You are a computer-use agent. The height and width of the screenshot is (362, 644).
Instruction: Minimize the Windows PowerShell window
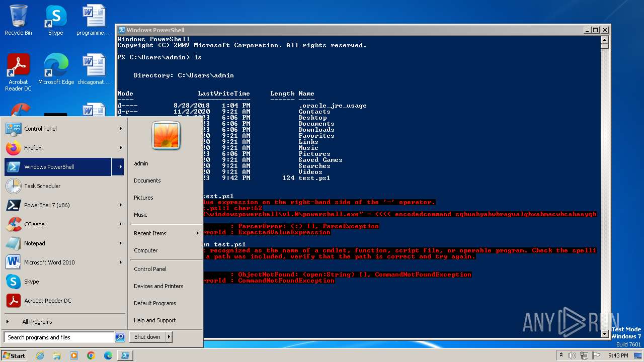pos(587,30)
